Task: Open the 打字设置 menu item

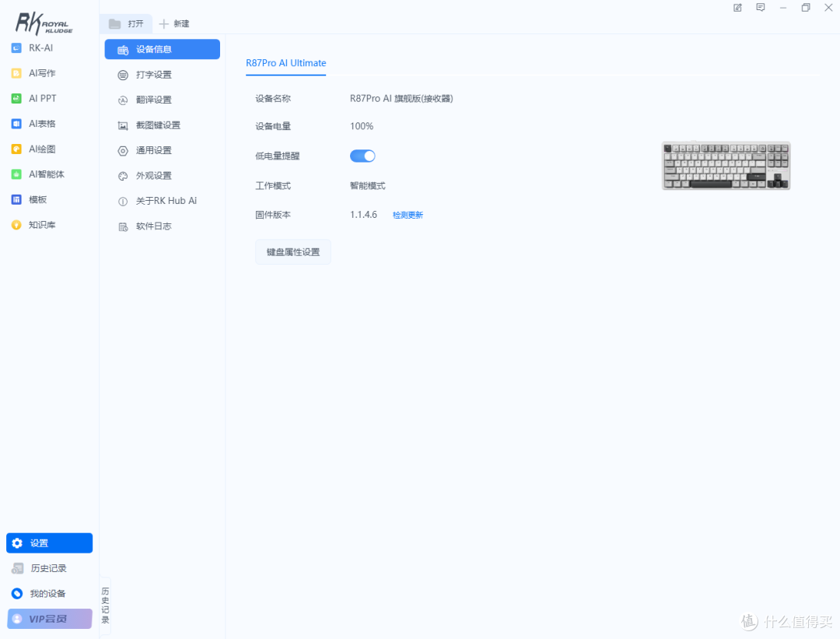Action: pos(163,75)
